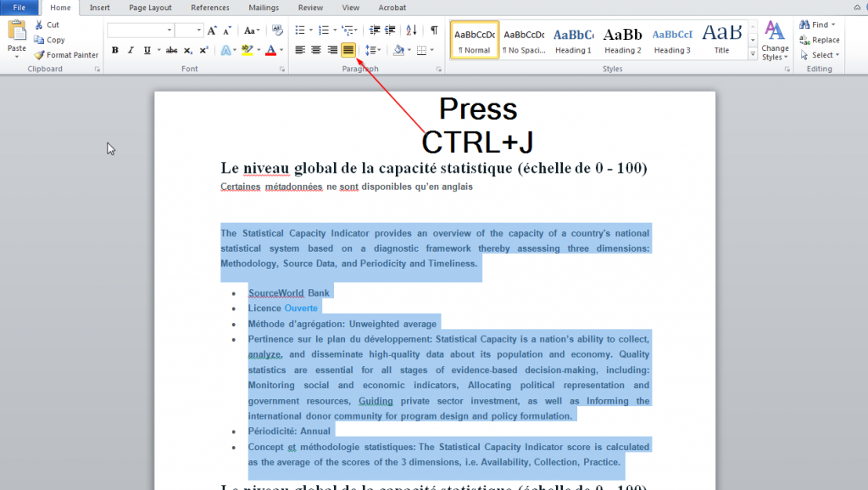Switch to the Insert tab

100,8
